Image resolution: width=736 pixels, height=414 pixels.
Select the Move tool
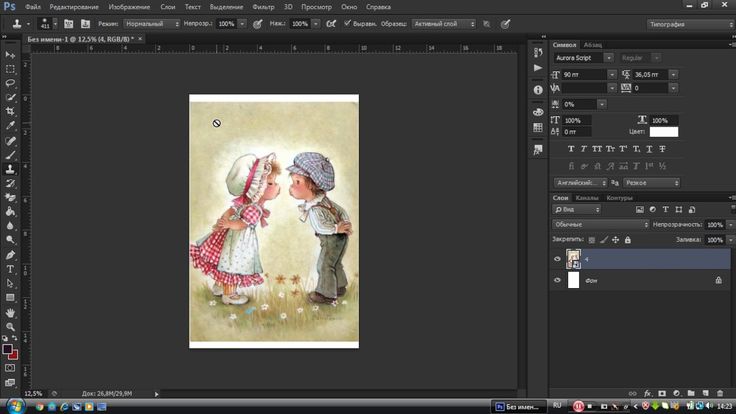pos(10,55)
